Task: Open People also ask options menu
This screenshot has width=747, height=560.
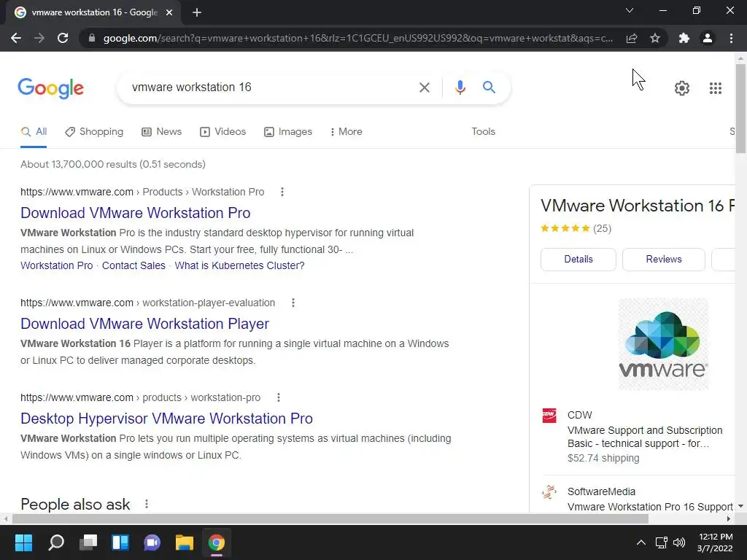Action: (x=146, y=504)
